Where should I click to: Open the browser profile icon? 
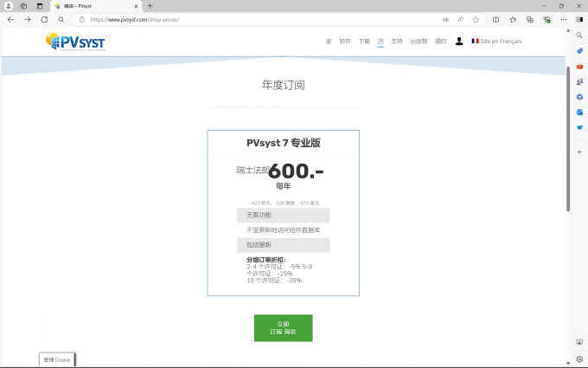9,6
